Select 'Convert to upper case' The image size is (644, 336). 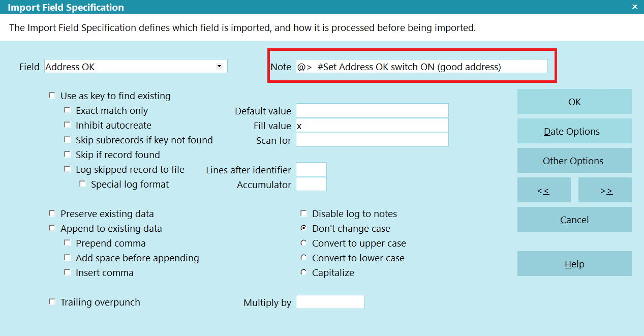303,243
